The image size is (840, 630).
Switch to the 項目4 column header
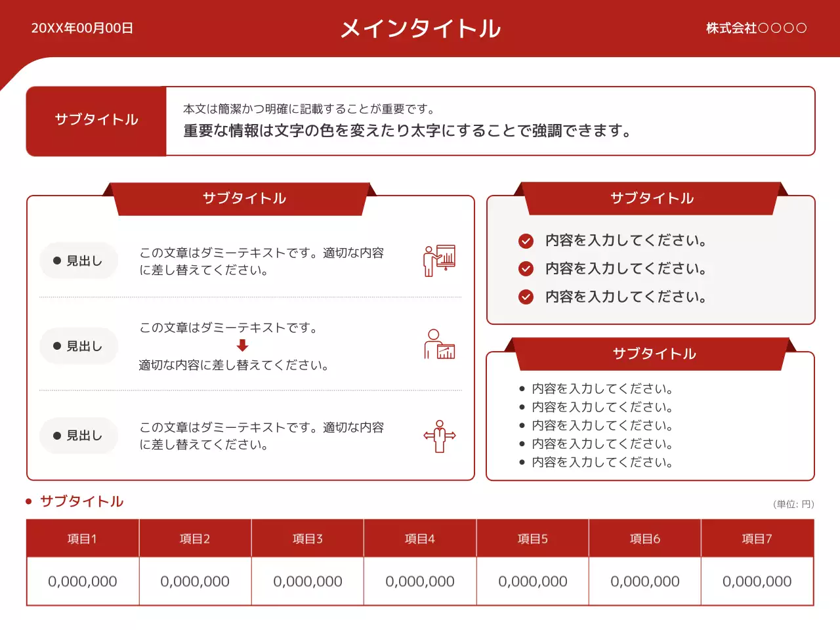pos(419,538)
